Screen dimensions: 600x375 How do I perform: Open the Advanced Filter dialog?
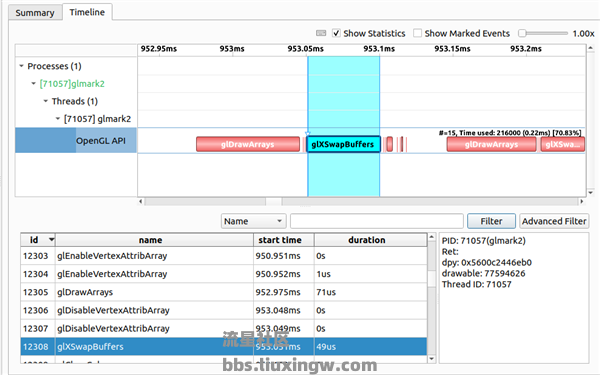554,221
